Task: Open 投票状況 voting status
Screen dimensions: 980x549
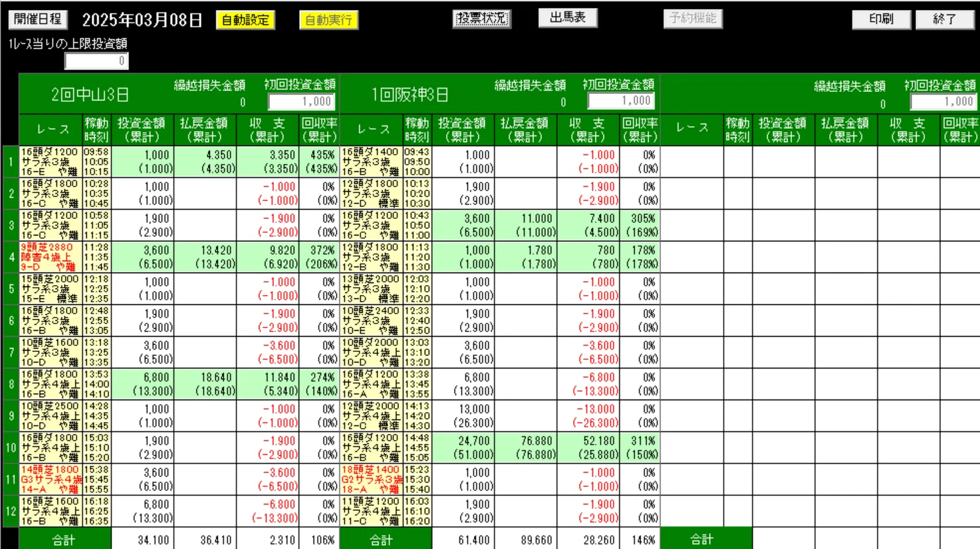Action: pos(482,18)
